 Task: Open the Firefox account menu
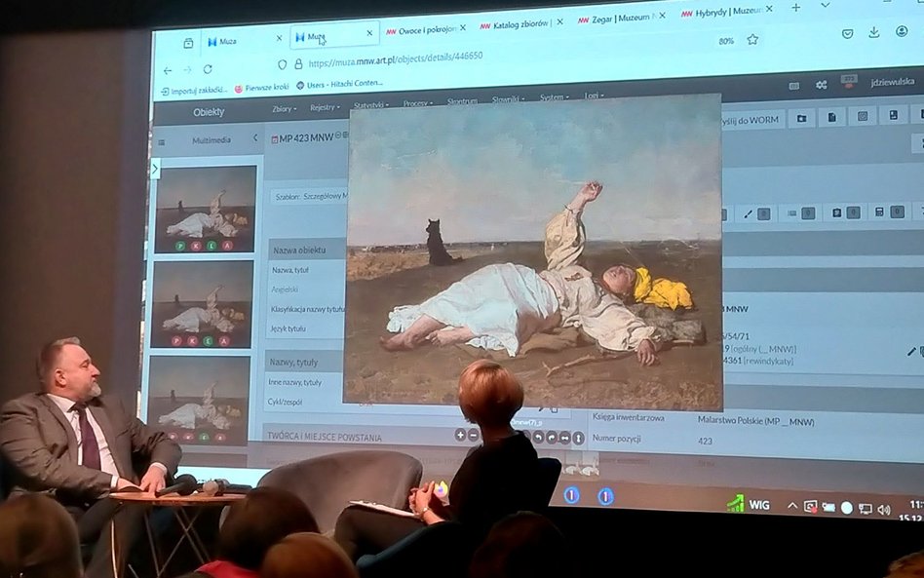pyautogui.click(x=902, y=30)
